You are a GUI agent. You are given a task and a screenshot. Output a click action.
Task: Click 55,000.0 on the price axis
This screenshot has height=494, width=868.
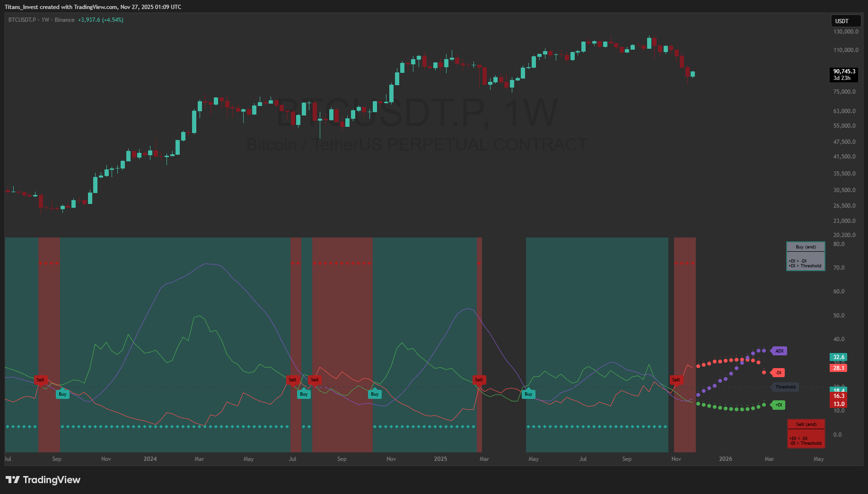pos(844,126)
